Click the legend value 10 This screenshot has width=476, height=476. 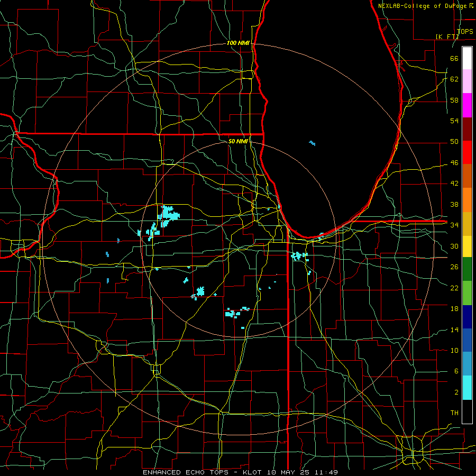point(454,351)
